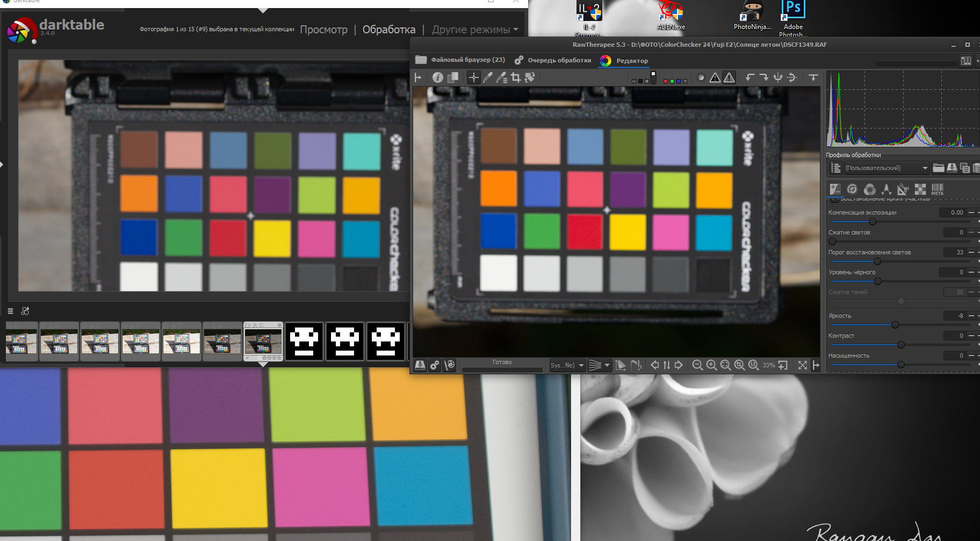The image size is (980, 541).
Task: Open the Exposure tools tab
Action: pos(835,189)
